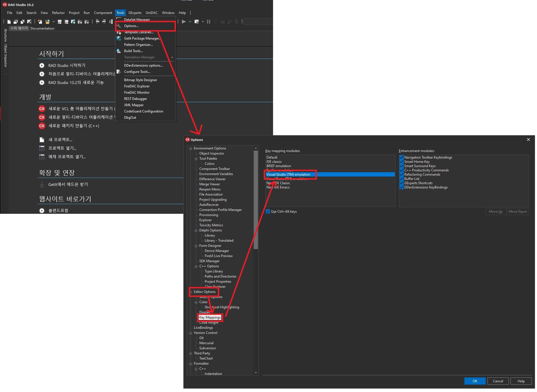Collapse the Third Party tree node
Viewport: 537px width, 392px height.
[191, 354]
